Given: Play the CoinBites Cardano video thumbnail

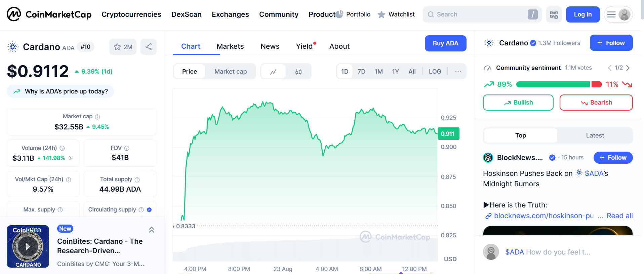Looking at the screenshot, I should (x=28, y=246).
